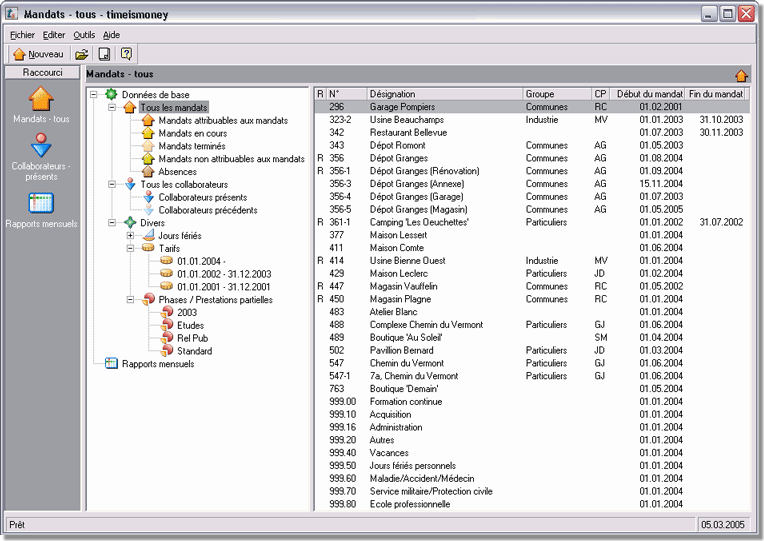Select the Garage Pompiers row
Viewport: 764px width, 541px height.
click(x=532, y=107)
